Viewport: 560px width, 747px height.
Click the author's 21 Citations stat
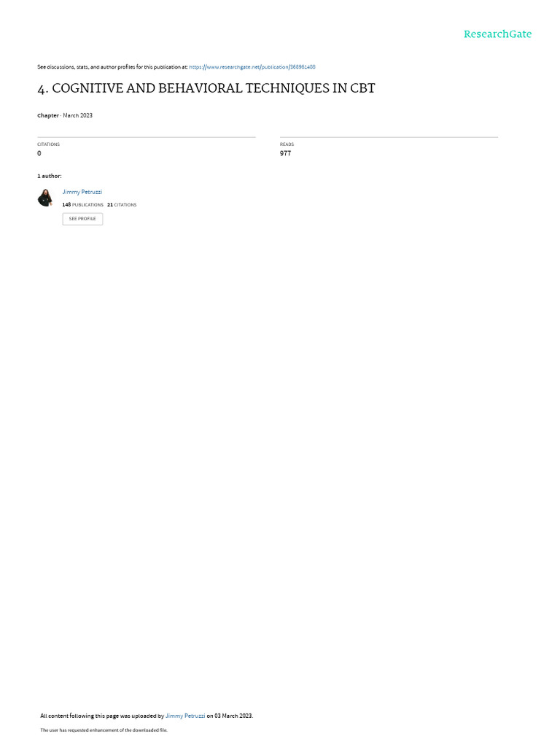[x=122, y=205]
